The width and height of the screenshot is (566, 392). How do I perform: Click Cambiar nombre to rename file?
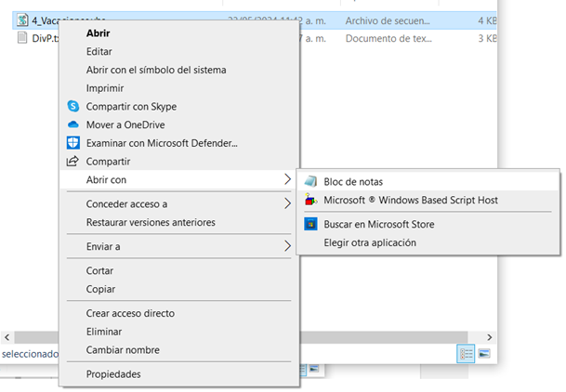(123, 350)
